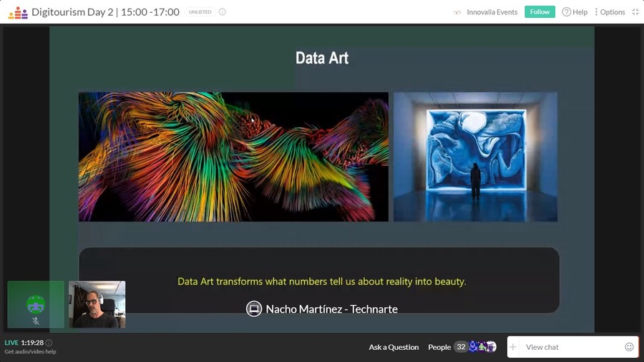Select Nacho Martínez webcam thumbnail
This screenshot has height=362, width=644.
97,304
